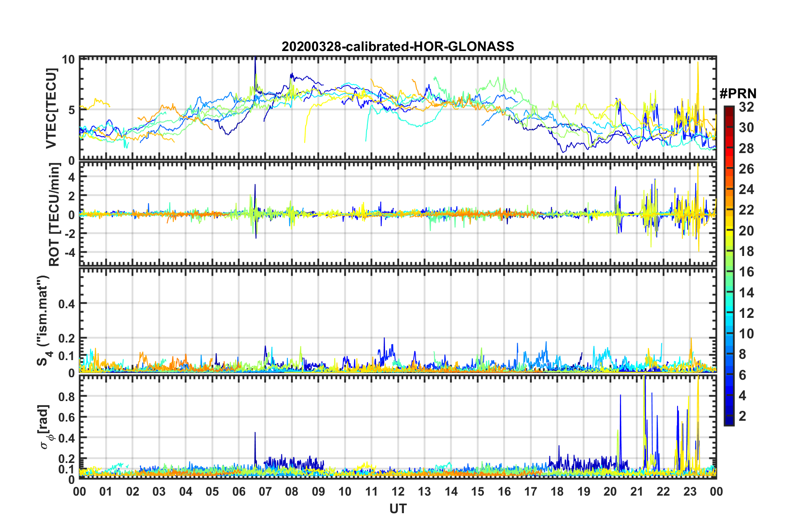The height and width of the screenshot is (532, 796).
Task: Click x-axis hour tick label "23"
Action: pos(690,491)
